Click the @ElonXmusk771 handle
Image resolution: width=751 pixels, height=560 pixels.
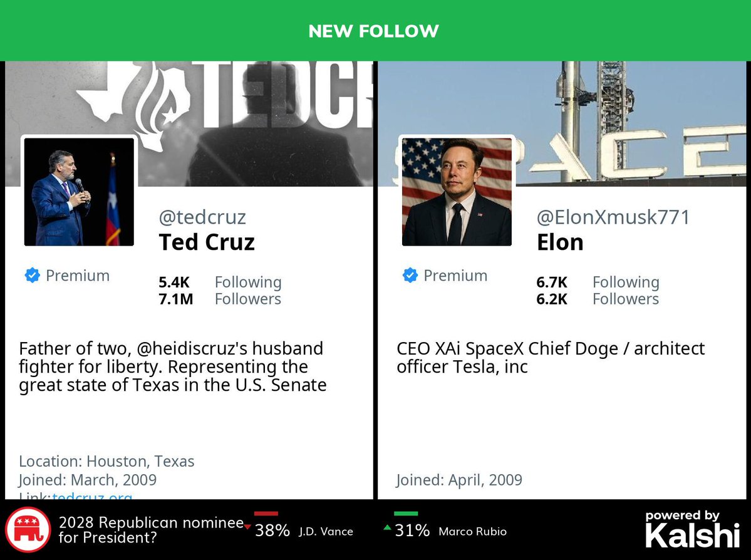tap(613, 217)
